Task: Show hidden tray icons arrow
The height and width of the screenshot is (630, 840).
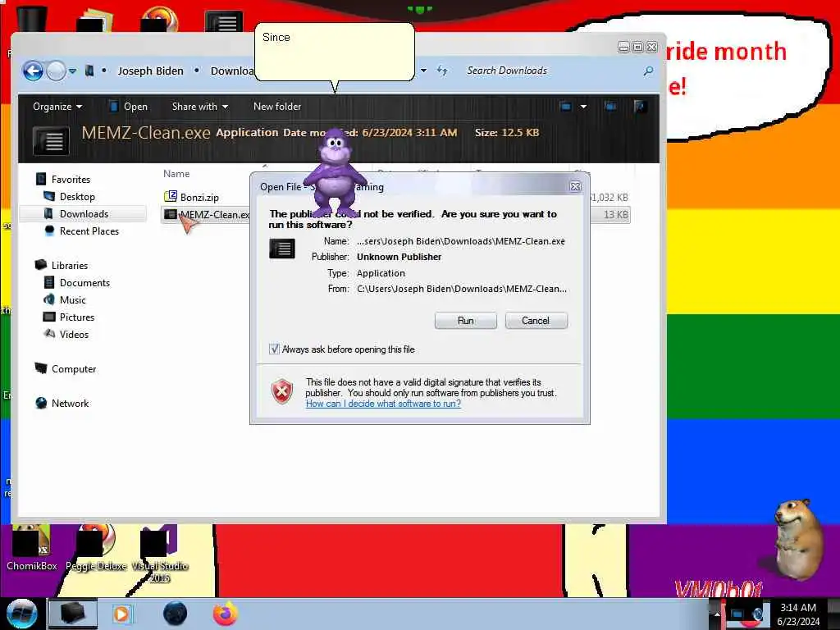Action: (x=717, y=614)
